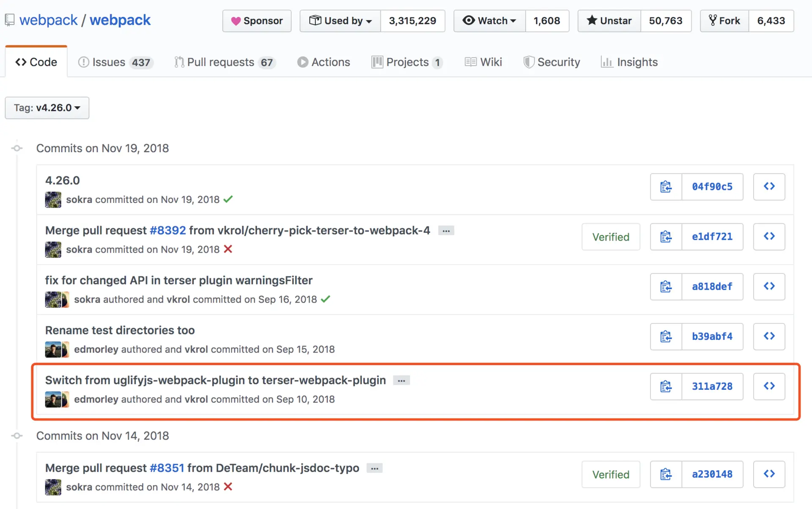The image size is (812, 509).
Task: Browse repository at commit 04f90c5
Action: point(769,186)
